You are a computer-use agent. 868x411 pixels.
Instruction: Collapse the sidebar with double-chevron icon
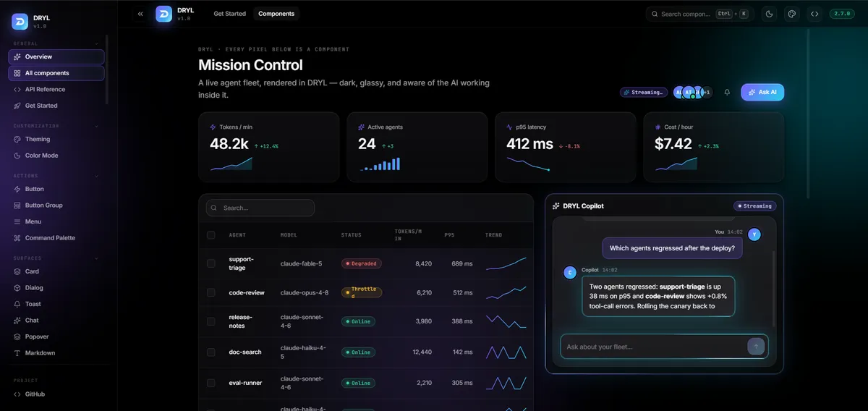pyautogui.click(x=140, y=14)
